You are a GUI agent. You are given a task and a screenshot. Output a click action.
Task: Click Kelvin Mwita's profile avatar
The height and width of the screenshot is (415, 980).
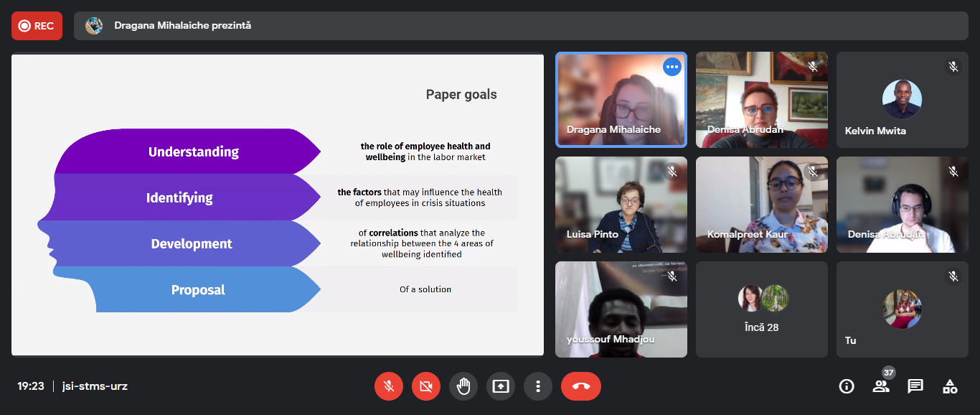coord(903,99)
